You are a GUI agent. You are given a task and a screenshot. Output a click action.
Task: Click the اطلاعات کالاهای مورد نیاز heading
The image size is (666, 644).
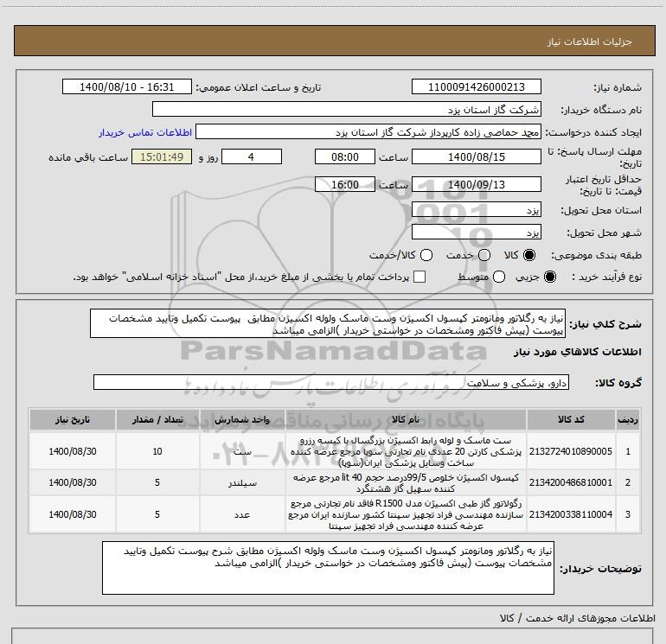click(577, 352)
